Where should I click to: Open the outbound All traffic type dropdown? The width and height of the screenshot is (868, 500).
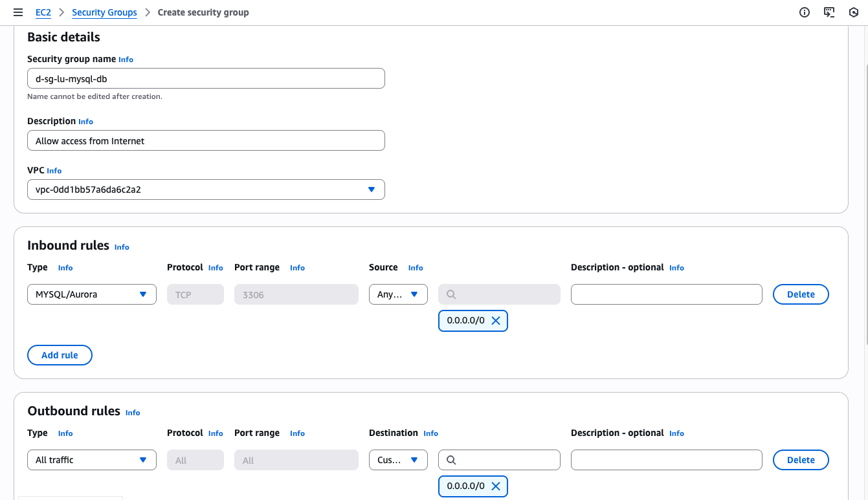click(92, 460)
